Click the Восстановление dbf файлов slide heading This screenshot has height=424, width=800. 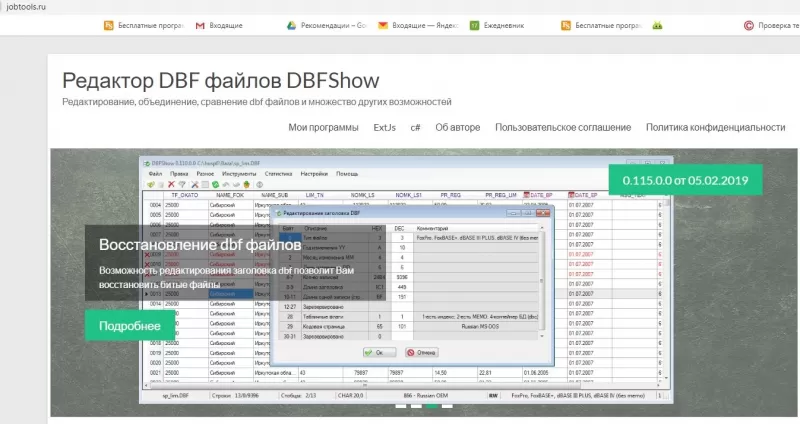click(x=199, y=245)
